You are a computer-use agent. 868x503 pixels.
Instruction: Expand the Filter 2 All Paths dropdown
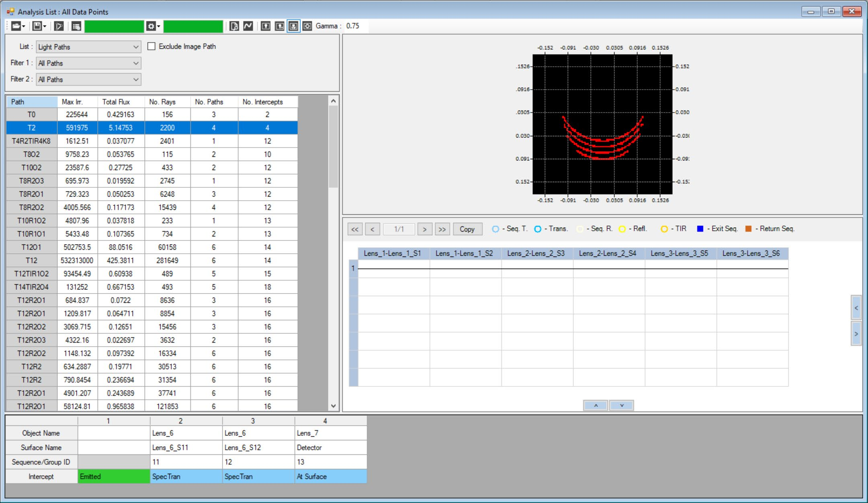(x=88, y=80)
